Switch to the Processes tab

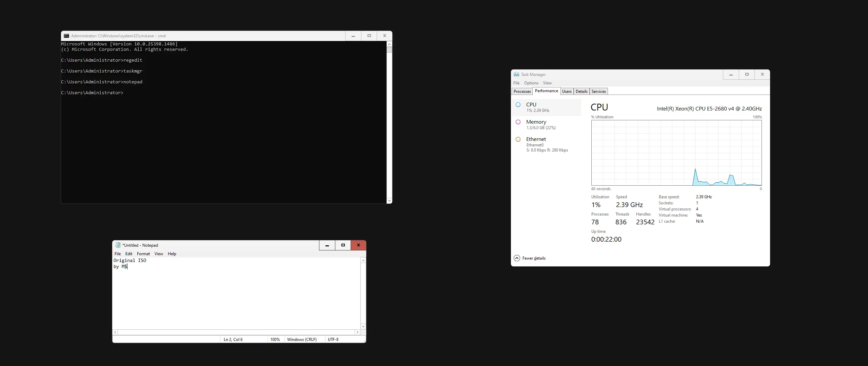(x=522, y=91)
